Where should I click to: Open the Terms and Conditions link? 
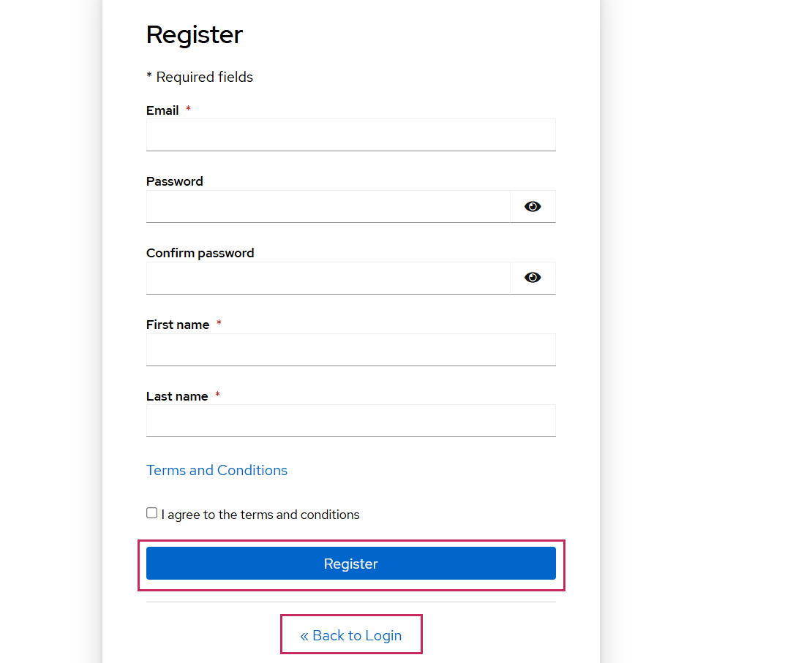[217, 470]
